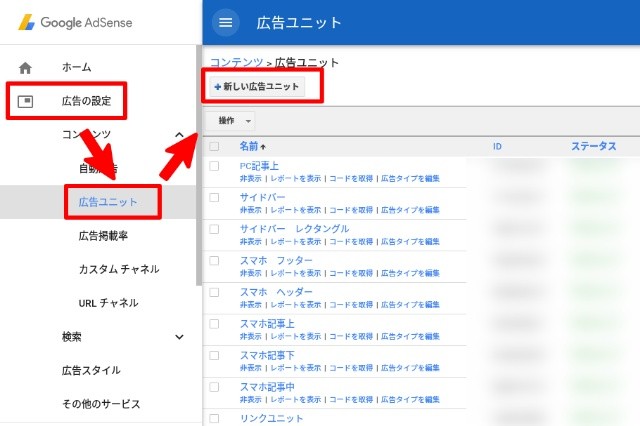Open the 広告の設定 menu item
Screen dimensions: 640x426
[87, 101]
